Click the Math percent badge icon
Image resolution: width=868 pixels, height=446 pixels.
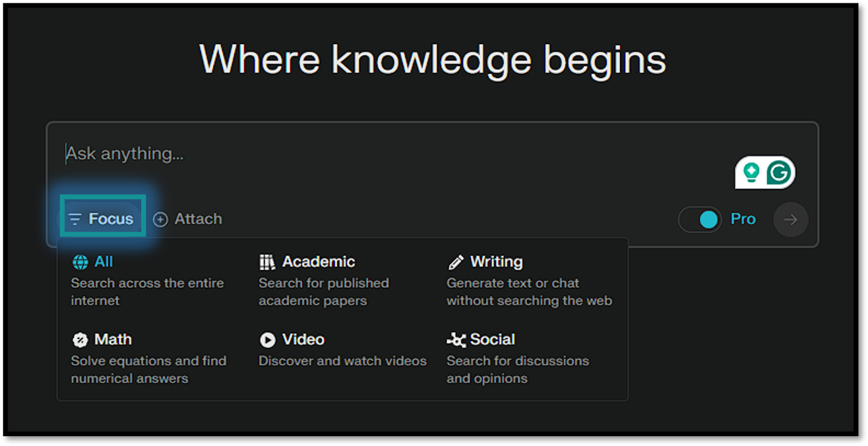[x=80, y=340]
